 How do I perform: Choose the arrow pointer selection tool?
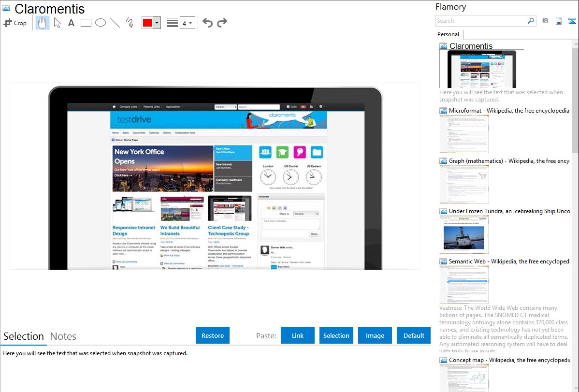point(57,23)
